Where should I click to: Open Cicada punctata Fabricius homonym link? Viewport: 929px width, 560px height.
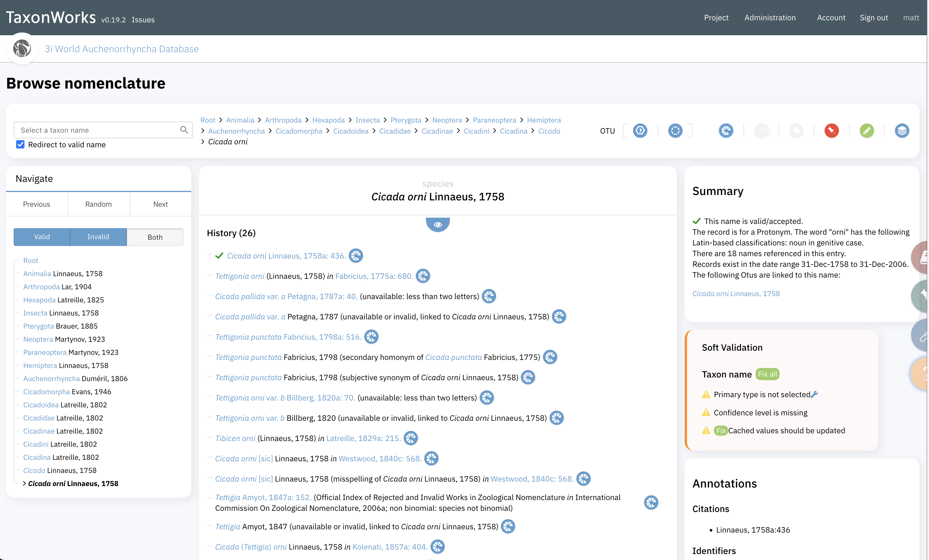pos(453,357)
